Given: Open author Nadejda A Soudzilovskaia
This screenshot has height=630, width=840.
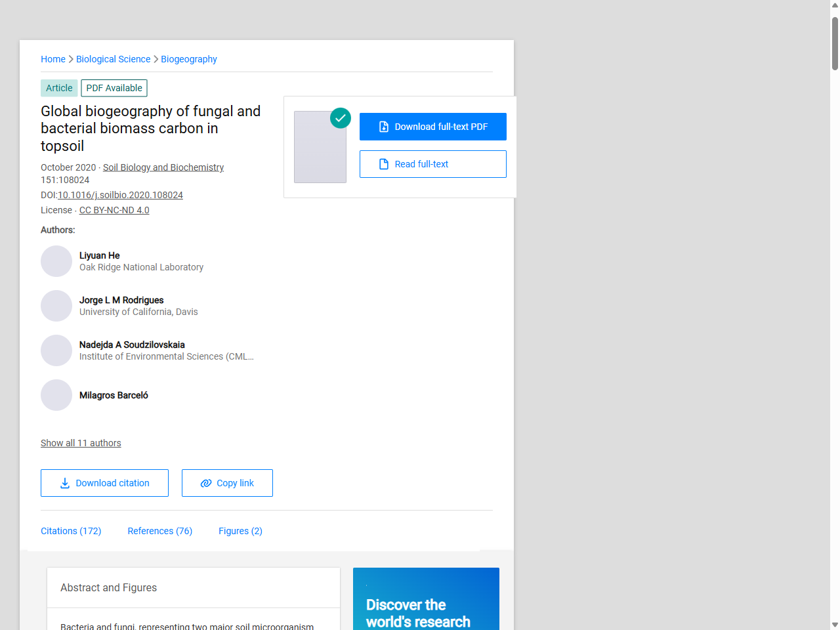Looking at the screenshot, I should 132,345.
